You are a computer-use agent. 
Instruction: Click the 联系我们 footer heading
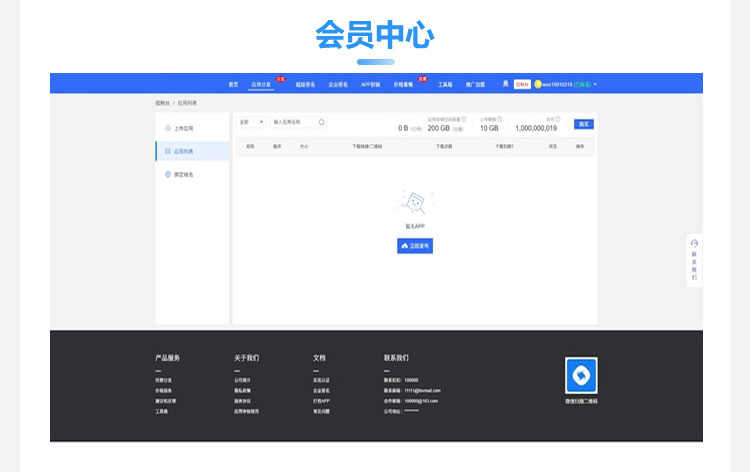click(x=396, y=358)
